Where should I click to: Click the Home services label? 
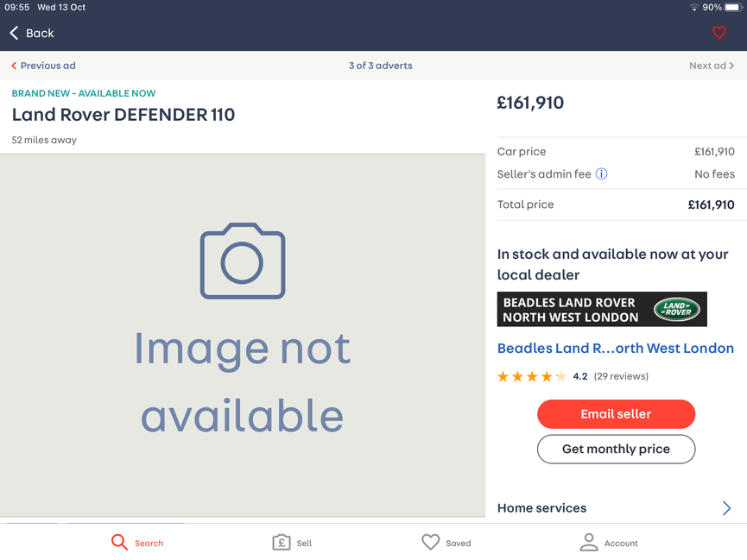[541, 508]
